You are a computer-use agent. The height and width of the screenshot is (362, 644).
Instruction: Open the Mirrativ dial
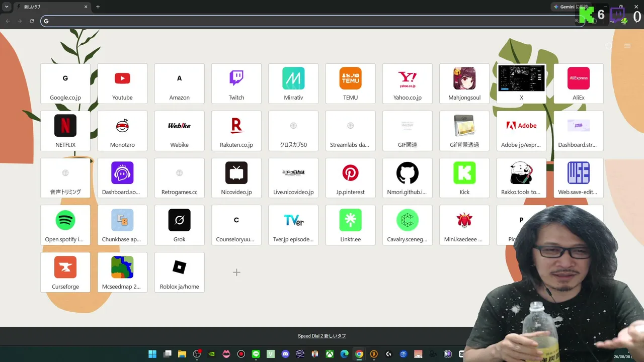(x=293, y=83)
